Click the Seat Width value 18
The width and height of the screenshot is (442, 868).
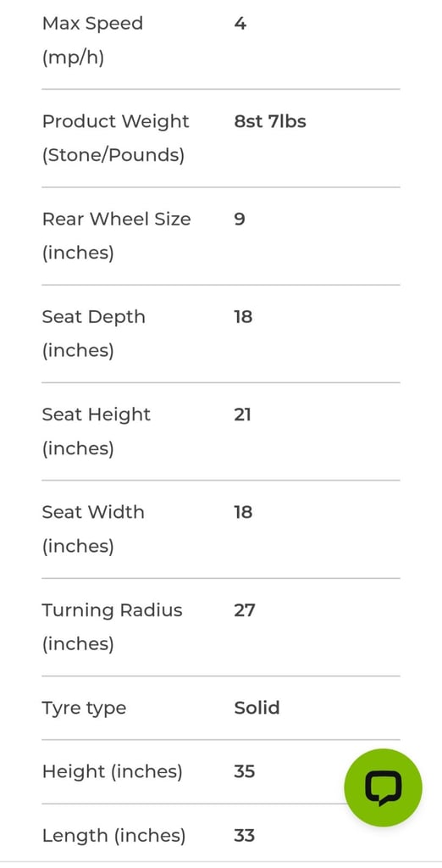click(243, 512)
